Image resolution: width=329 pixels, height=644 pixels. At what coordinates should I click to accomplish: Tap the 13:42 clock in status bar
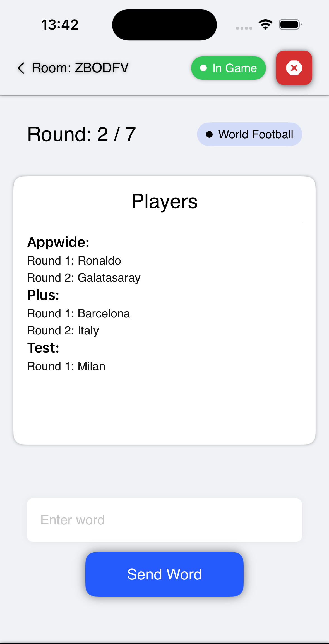[60, 25]
